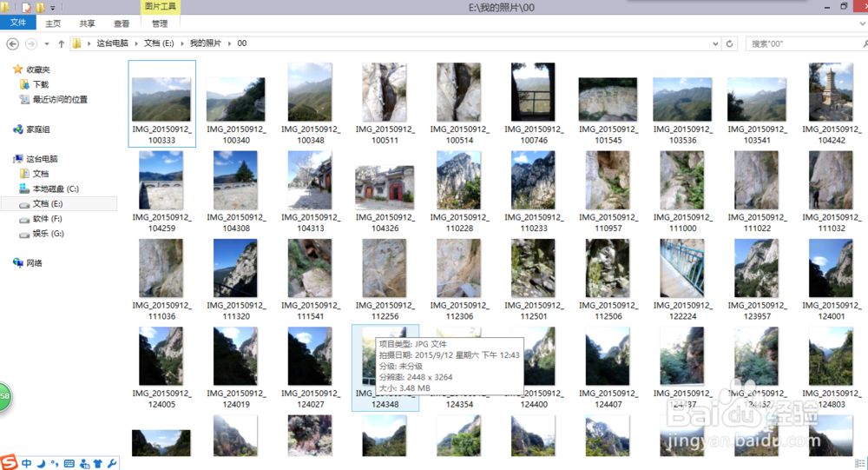The image size is (868, 470).
Task: Open the IME soft keyboard icon
Action: tap(69, 463)
